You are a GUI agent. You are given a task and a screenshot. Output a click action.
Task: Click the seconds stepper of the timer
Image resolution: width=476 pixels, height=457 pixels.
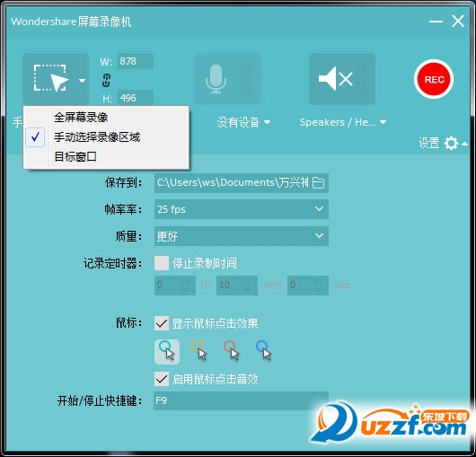[x=308, y=285]
